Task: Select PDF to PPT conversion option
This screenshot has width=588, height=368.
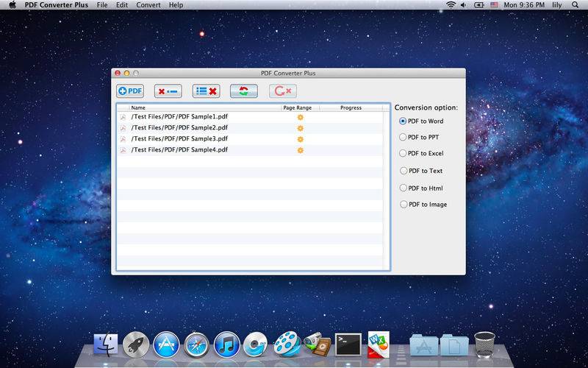Action: [419, 137]
